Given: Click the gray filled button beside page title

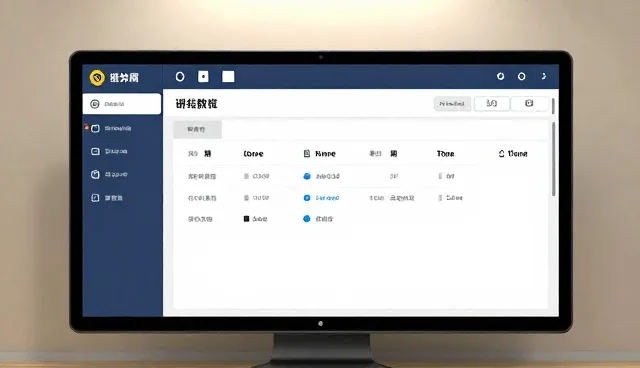Looking at the screenshot, I should (452, 104).
